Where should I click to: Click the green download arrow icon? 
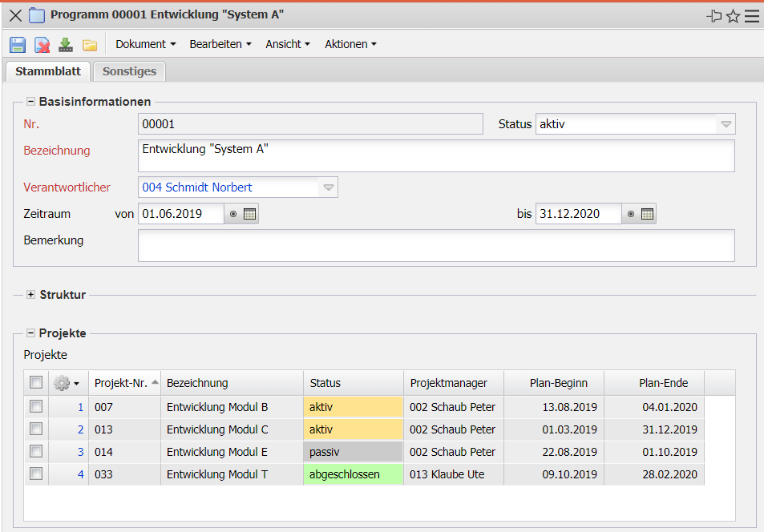coord(66,45)
